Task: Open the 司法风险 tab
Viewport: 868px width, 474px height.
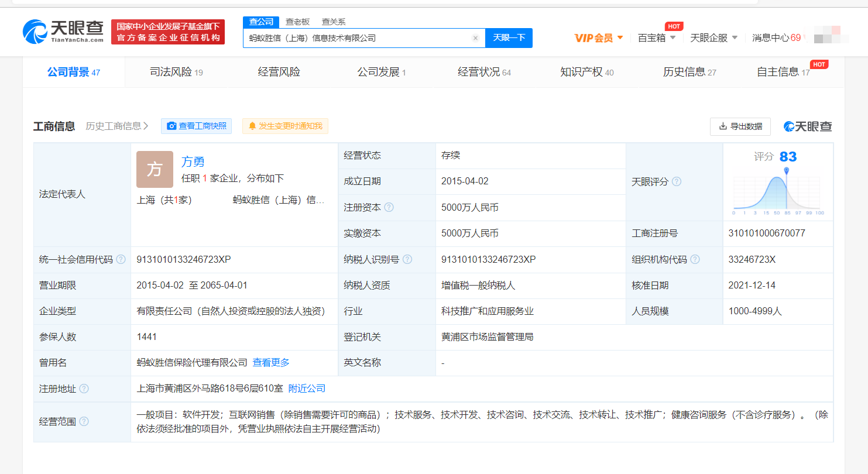Action: (176, 72)
